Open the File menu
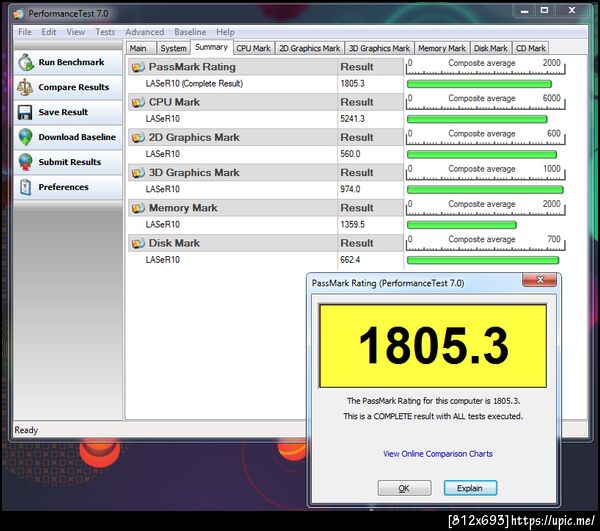600x531 pixels. click(24, 32)
